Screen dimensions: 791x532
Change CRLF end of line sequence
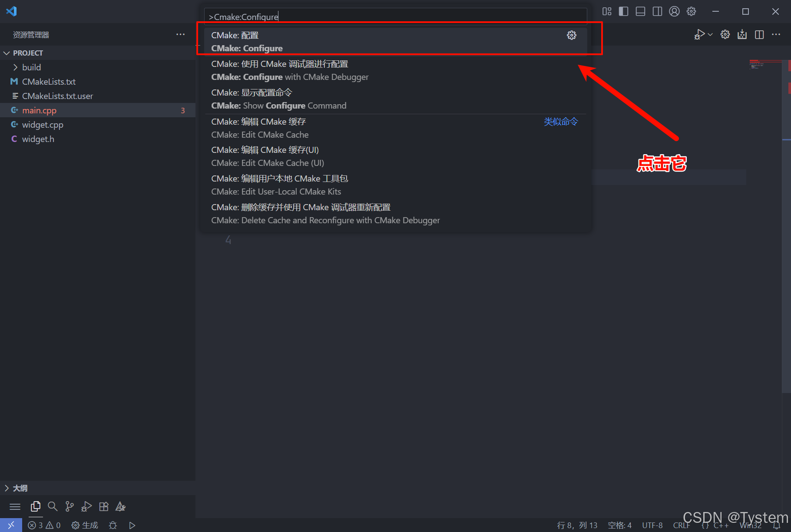pyautogui.click(x=682, y=525)
